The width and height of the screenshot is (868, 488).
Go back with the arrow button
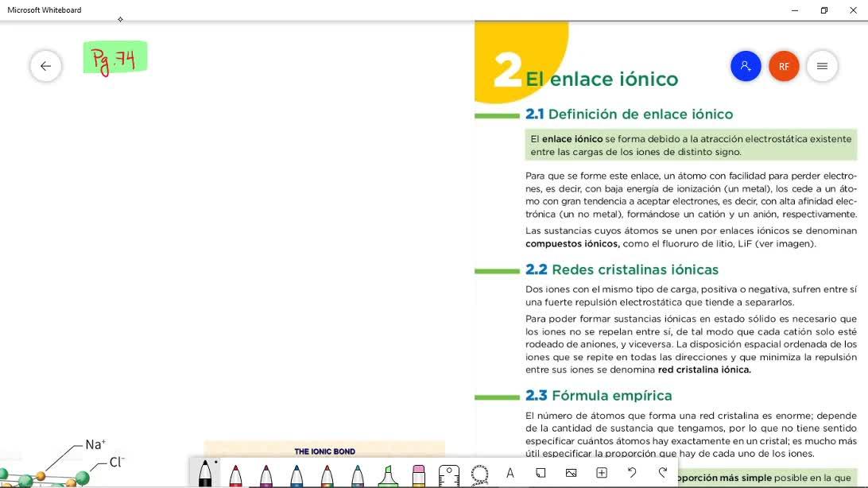(46, 66)
